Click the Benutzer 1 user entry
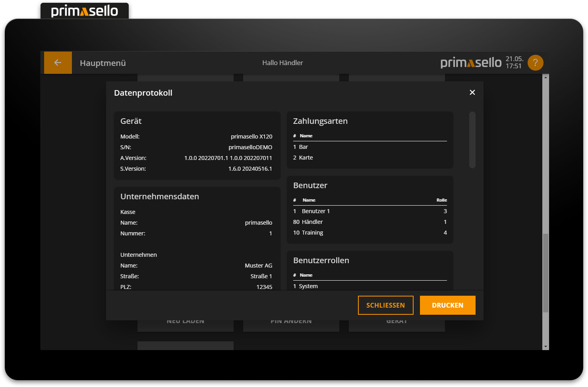Image resolution: width=588 pixels, height=387 pixels. [316, 211]
